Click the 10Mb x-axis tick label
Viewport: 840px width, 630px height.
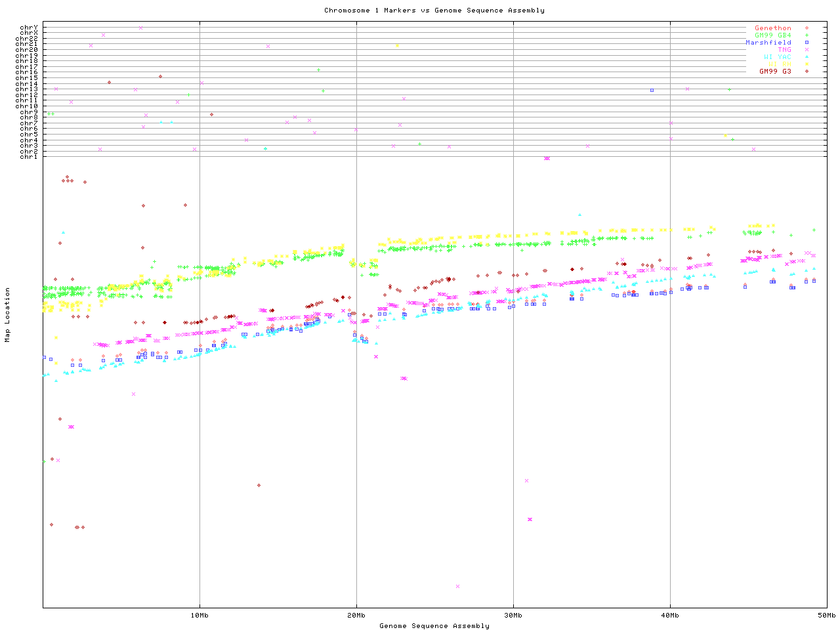[x=199, y=616]
